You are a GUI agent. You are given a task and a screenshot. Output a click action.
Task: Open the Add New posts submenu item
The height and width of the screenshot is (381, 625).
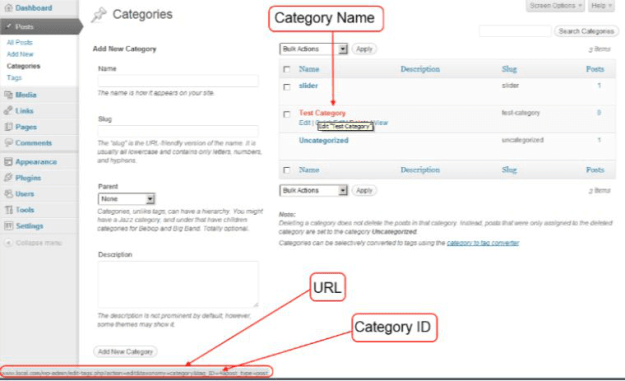tap(20, 54)
